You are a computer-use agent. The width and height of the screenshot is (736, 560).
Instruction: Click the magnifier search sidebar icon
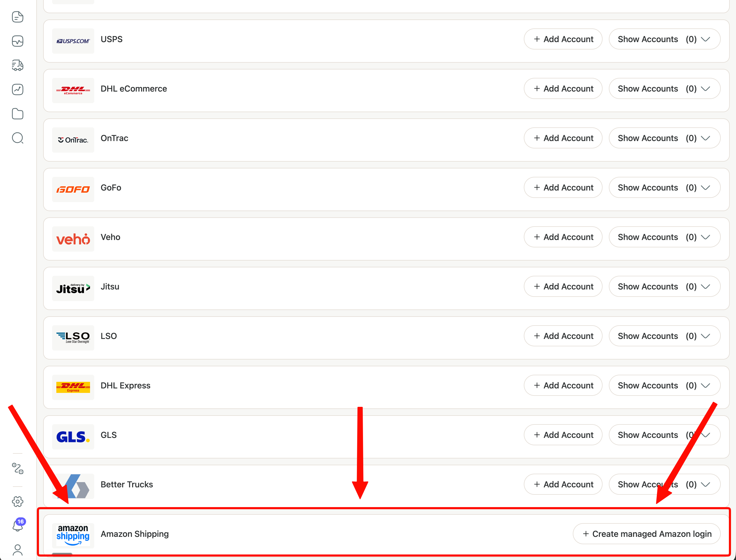[x=18, y=138]
